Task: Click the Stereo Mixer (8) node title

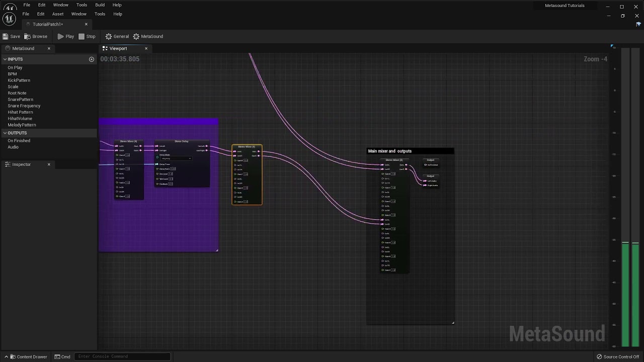Action: point(394,160)
